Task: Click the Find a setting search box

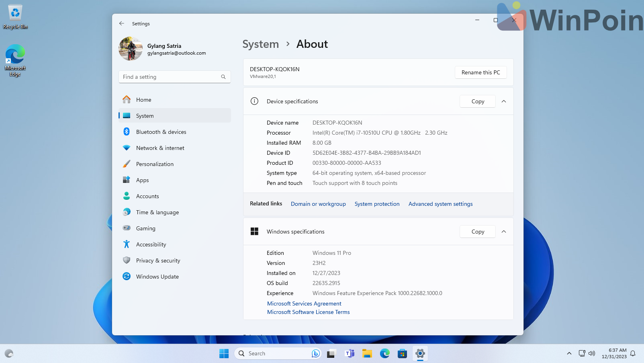Action: pos(171,77)
